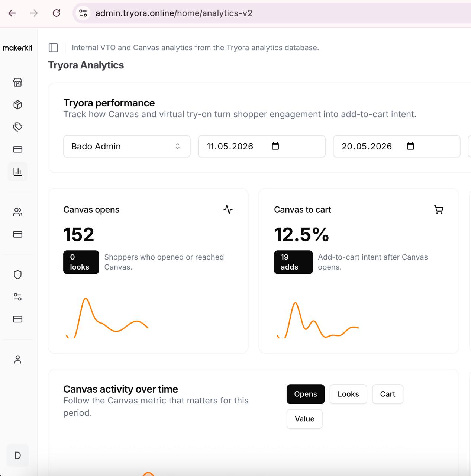Click the 19 adds badge

[293, 262]
